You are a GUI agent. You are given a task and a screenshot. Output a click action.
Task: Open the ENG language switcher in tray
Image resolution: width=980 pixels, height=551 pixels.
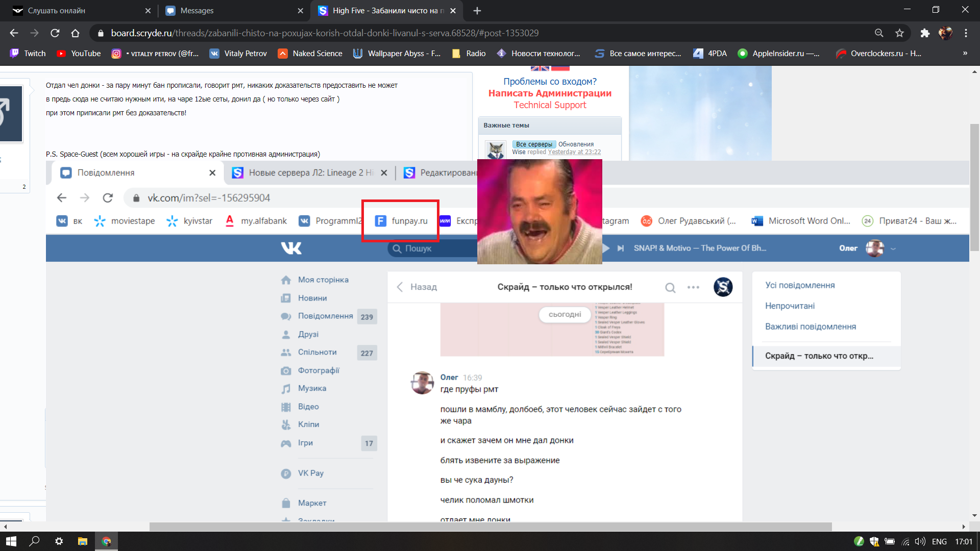click(939, 541)
